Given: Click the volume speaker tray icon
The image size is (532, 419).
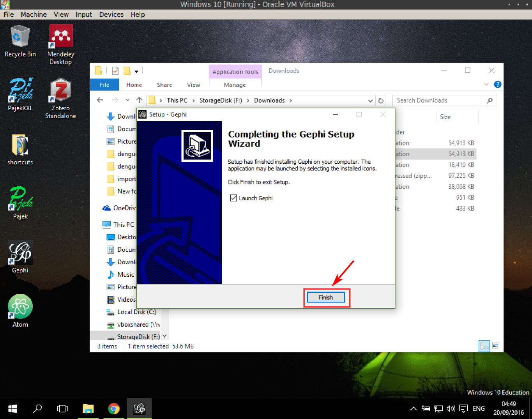Looking at the screenshot, I should [451, 408].
